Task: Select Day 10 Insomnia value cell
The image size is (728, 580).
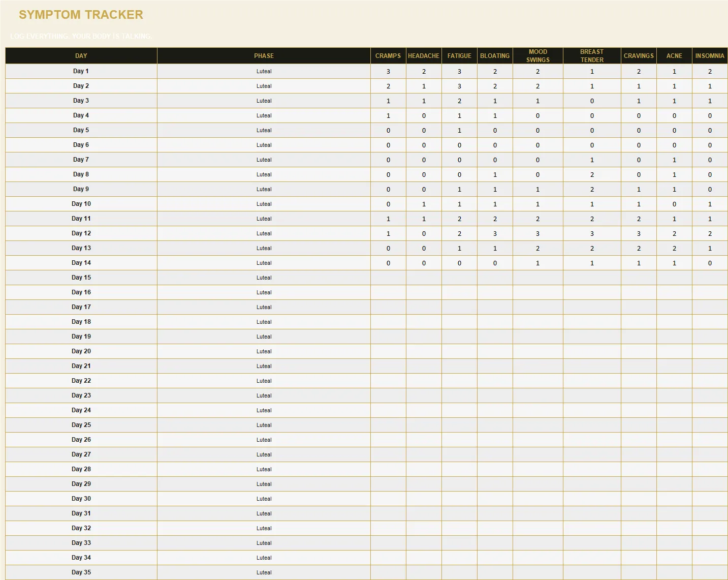Action: click(x=710, y=204)
